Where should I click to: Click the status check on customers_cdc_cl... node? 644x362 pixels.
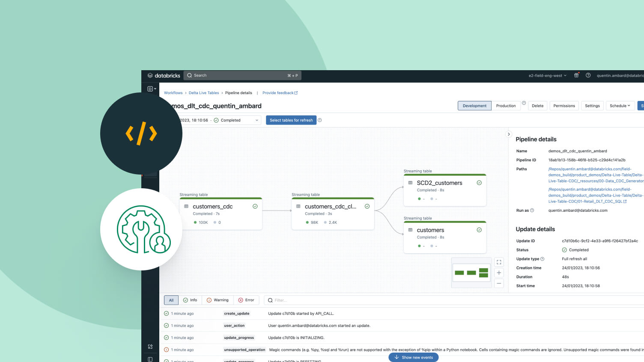pyautogui.click(x=367, y=206)
